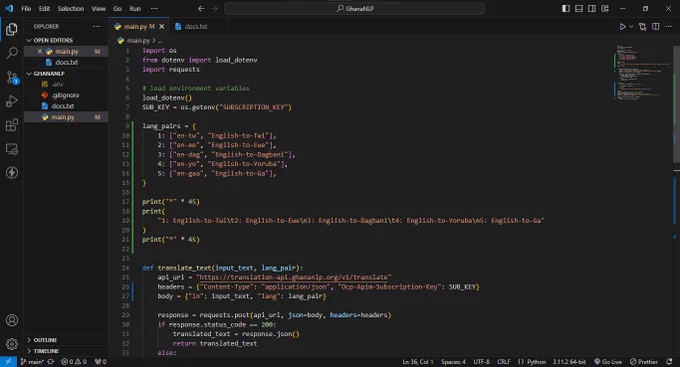Click main.py in the breadcrumb

pos(138,40)
